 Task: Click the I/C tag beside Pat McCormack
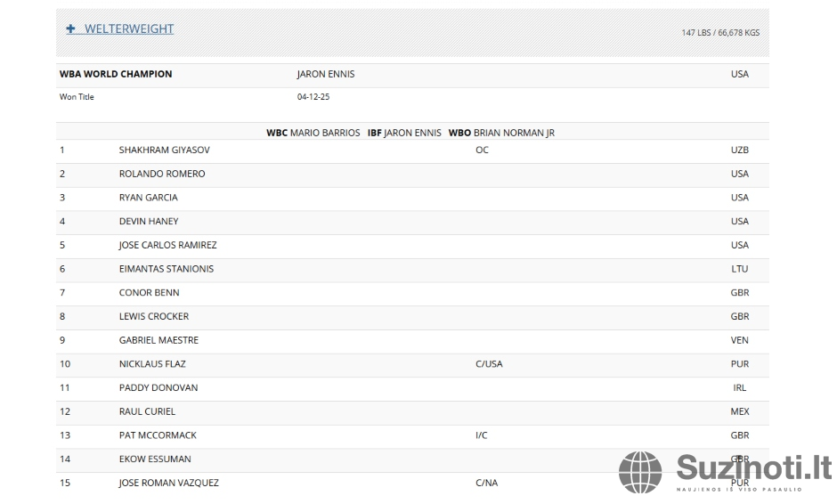(x=482, y=435)
